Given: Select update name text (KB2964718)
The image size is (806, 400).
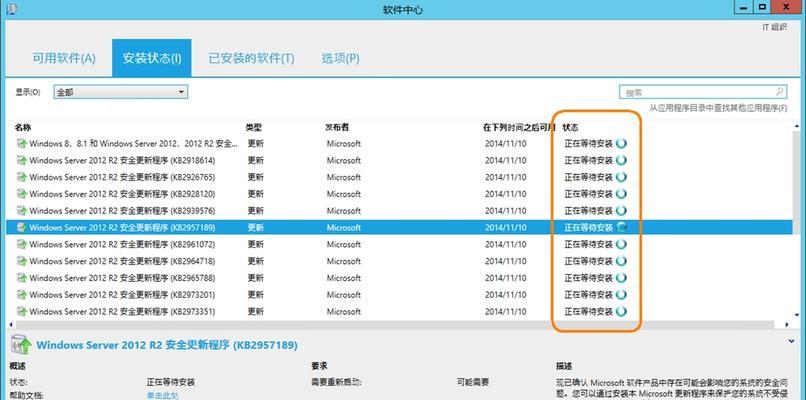Looking at the screenshot, I should pos(122,261).
